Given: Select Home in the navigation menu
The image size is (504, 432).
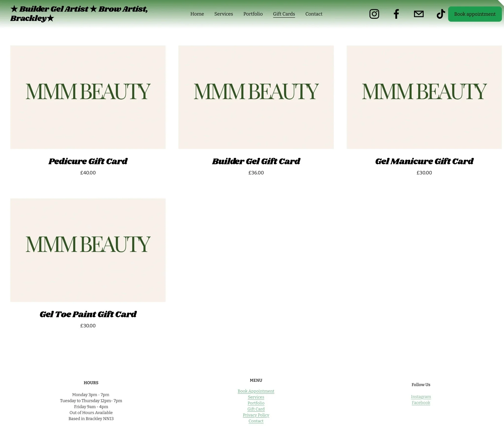Looking at the screenshot, I should (x=197, y=14).
